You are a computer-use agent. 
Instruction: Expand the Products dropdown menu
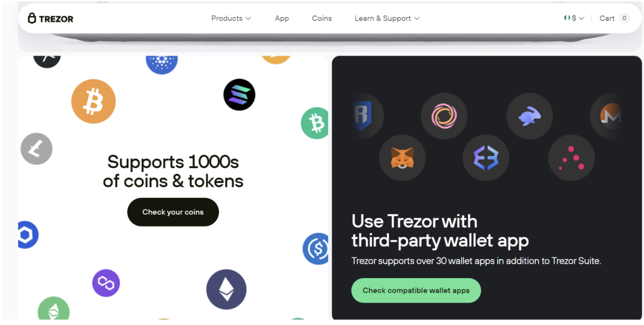pos(231,18)
